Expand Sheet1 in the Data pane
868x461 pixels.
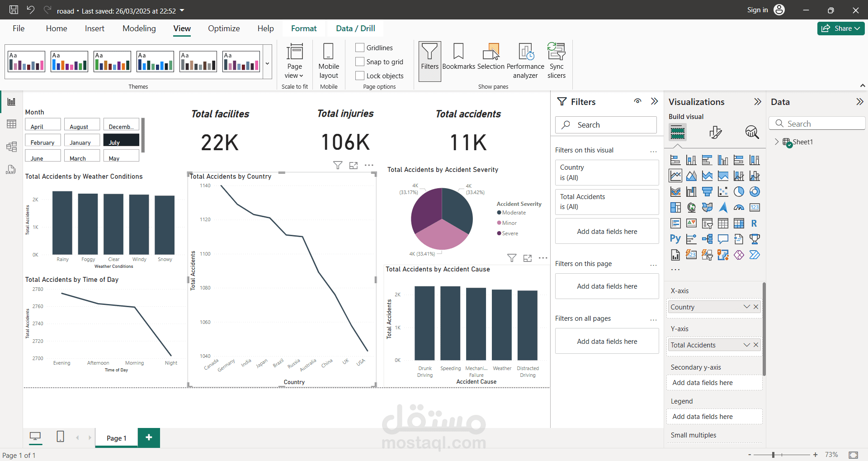coord(777,142)
